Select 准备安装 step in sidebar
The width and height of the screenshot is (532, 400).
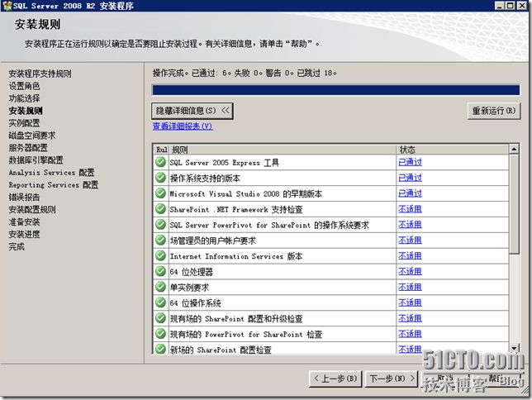pyautogui.click(x=25, y=222)
